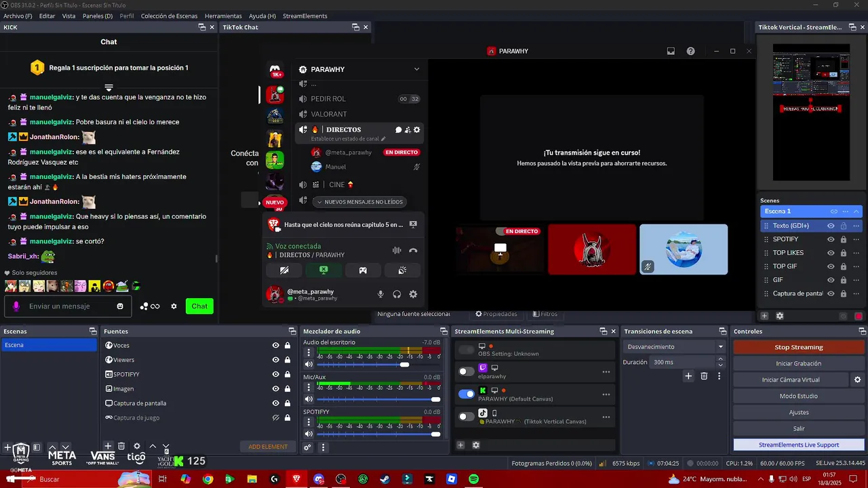
Task: Open Ajustes settings button
Action: tap(799, 412)
